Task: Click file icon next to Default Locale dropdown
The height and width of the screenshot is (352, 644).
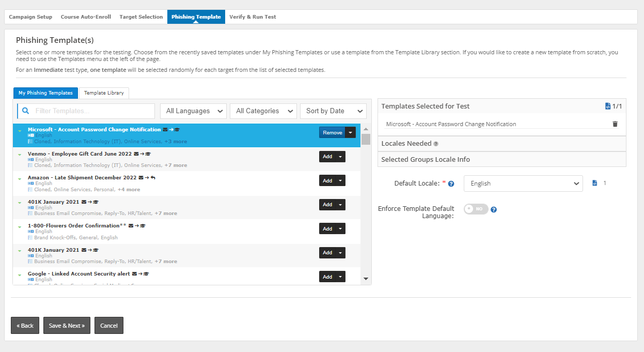Action: pyautogui.click(x=594, y=183)
